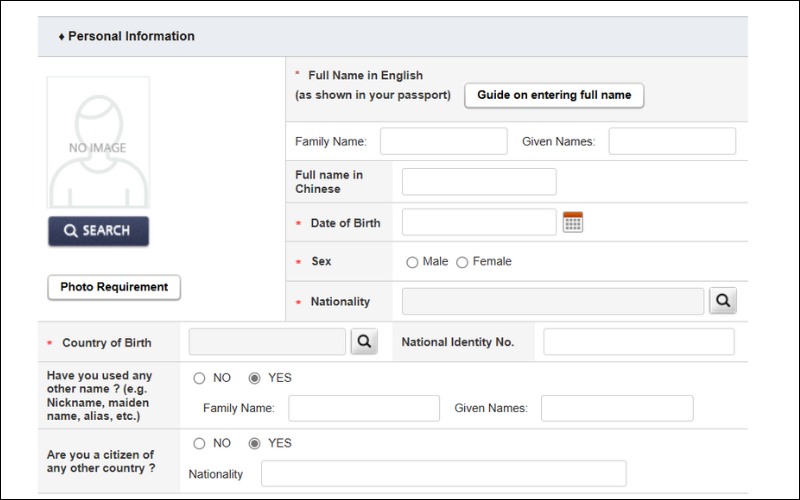Viewport: 800px width, 500px height.
Task: Click the Date of Birth input field
Action: click(x=479, y=222)
